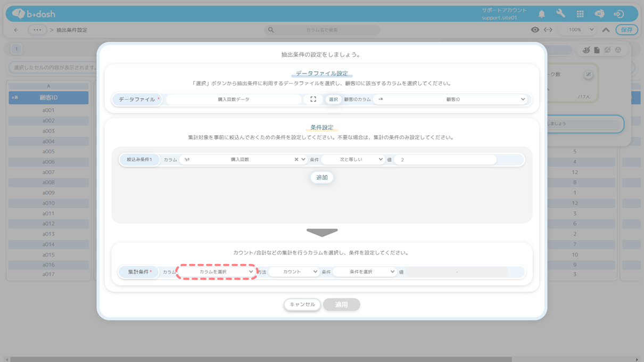Select cell a017

click(48, 274)
